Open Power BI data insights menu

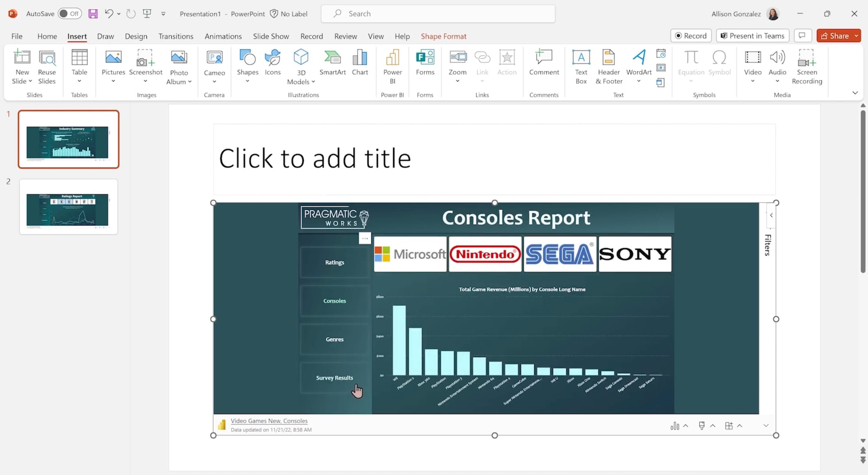(x=679, y=426)
